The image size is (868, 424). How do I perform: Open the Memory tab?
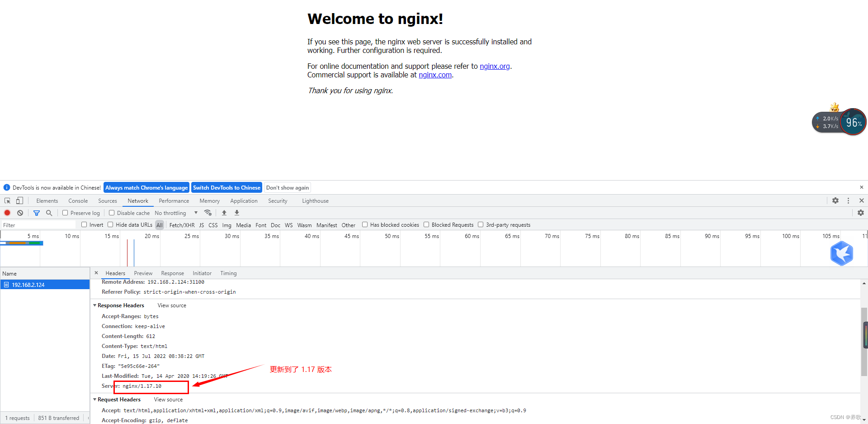pyautogui.click(x=210, y=201)
